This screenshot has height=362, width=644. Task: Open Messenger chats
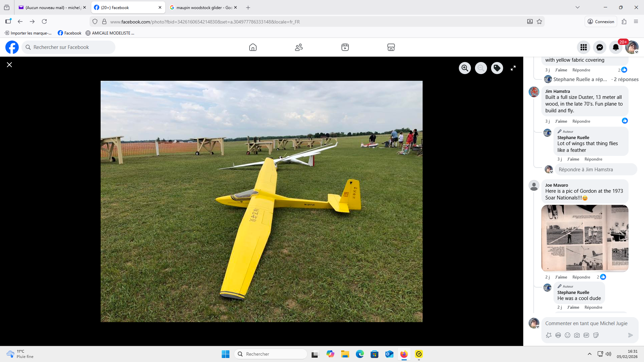tap(600, 47)
